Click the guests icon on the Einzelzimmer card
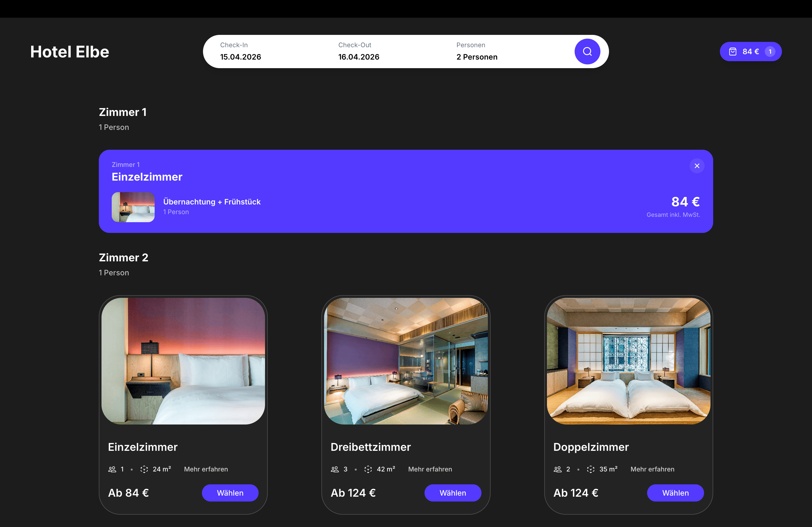Image resolution: width=812 pixels, height=527 pixels. 112,469
